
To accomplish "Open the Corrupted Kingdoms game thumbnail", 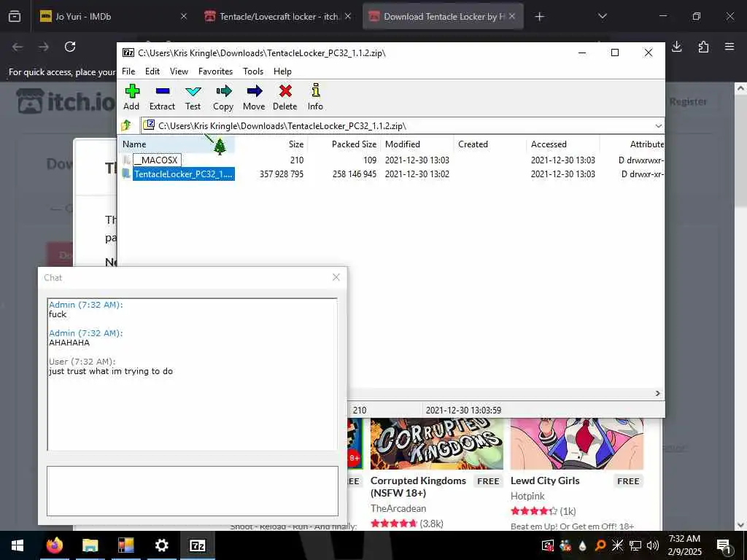I will (436, 444).
